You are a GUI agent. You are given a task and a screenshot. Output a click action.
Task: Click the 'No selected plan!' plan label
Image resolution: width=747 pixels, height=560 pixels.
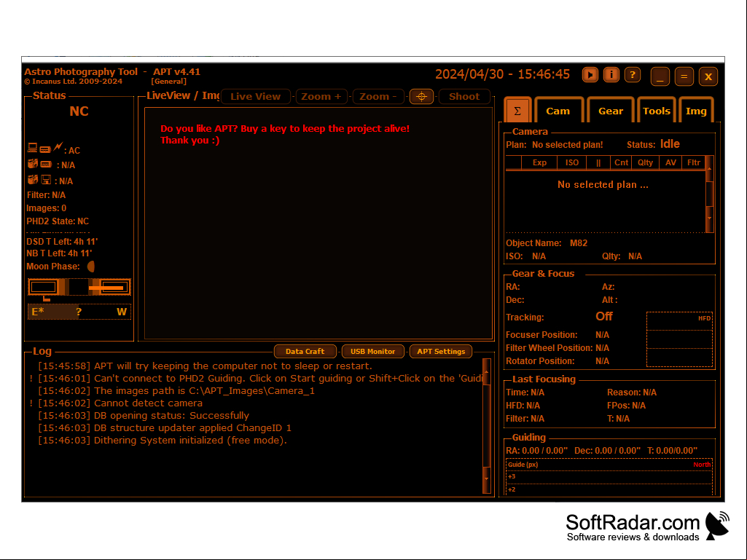567,145
